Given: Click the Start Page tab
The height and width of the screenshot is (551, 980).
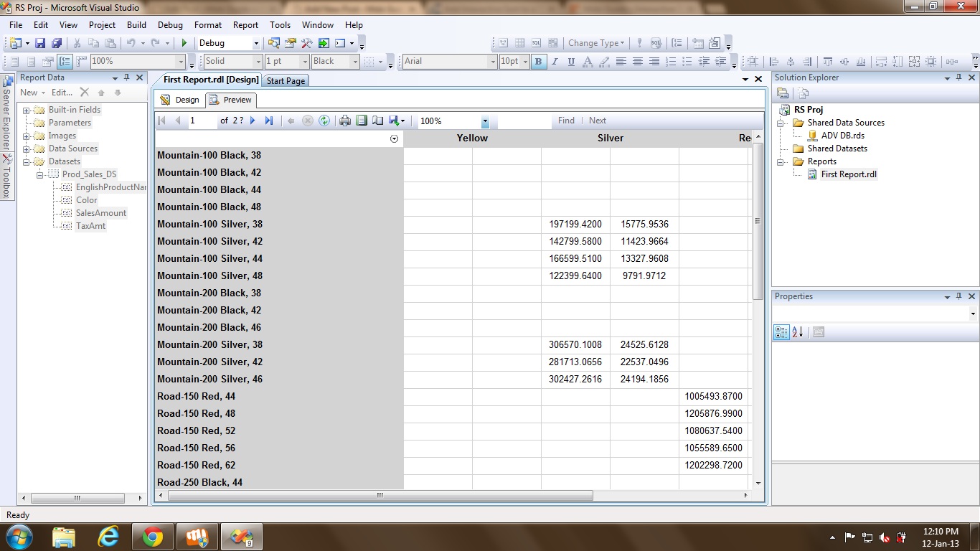Looking at the screenshot, I should pyautogui.click(x=286, y=81).
